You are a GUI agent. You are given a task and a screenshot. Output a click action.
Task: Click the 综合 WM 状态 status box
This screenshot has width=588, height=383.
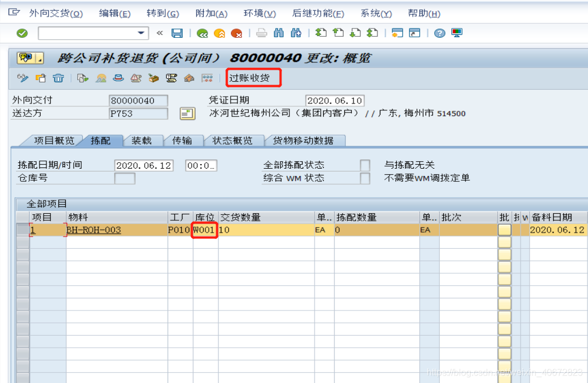pos(365,178)
